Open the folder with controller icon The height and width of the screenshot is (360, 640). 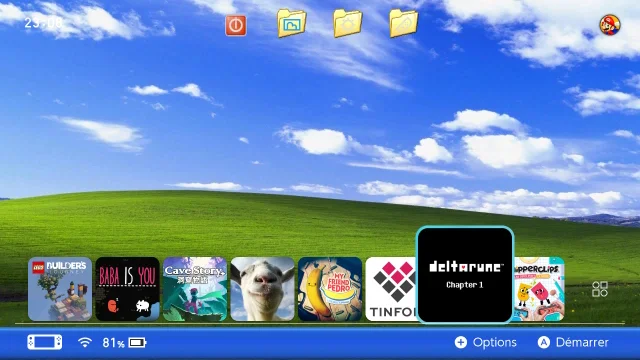pyautogui.click(x=403, y=23)
